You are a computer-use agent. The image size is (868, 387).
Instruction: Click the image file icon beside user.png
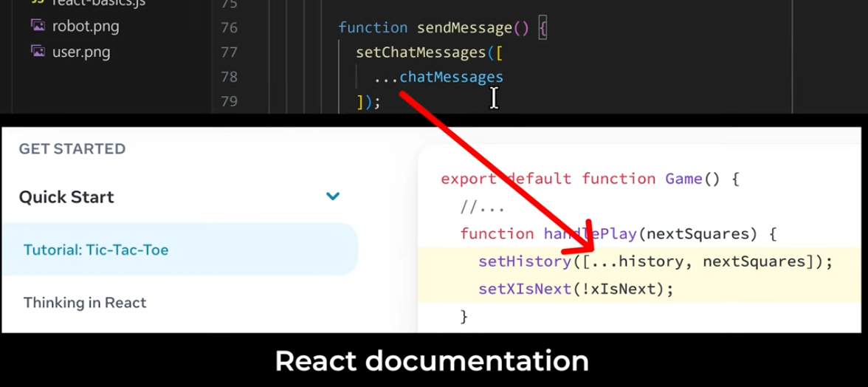click(38, 52)
